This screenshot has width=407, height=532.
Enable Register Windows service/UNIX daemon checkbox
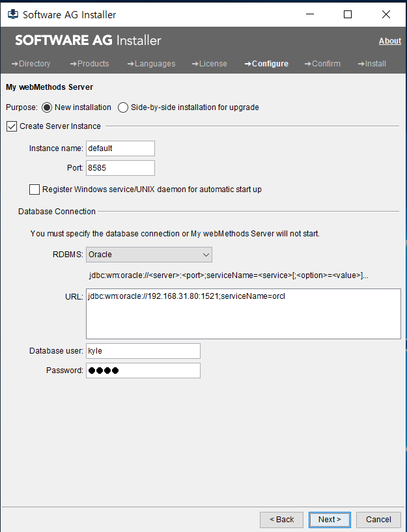pyautogui.click(x=35, y=189)
